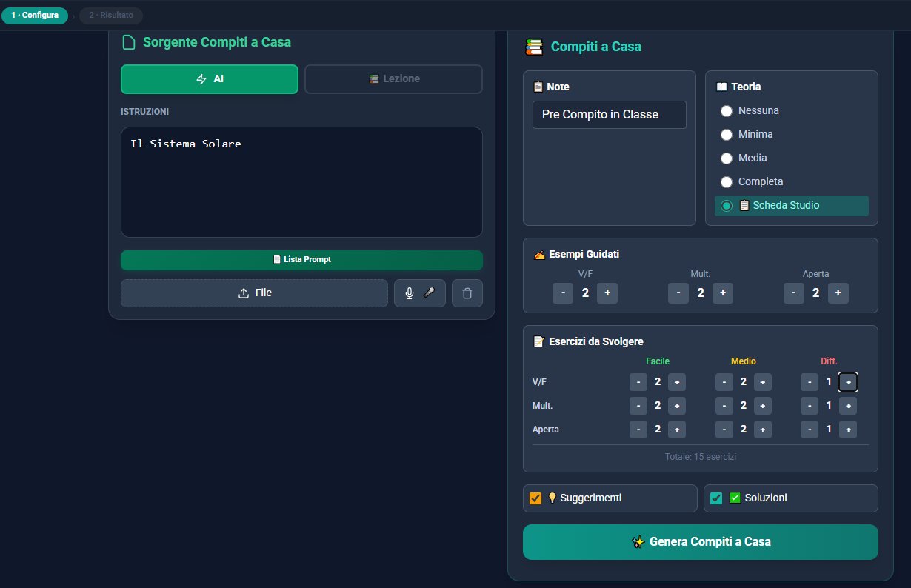Click the Esercizi da Svolgere notebook icon
The image size is (911, 588).
[538, 341]
